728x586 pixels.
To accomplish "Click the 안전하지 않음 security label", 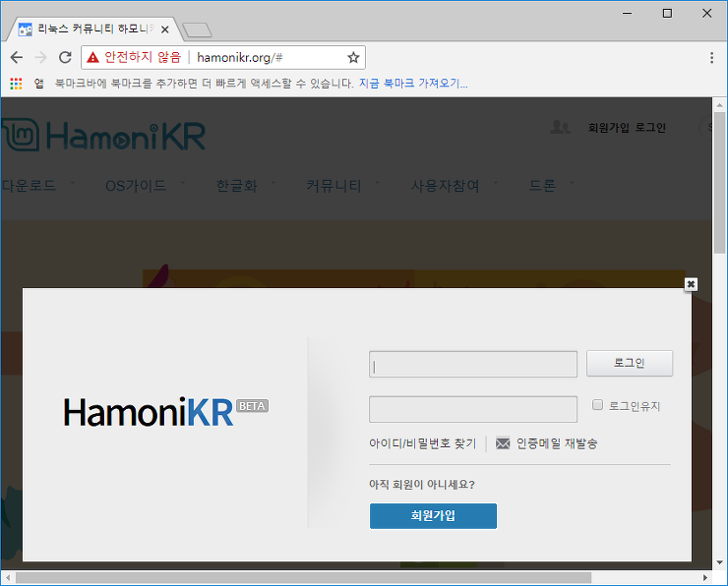I will tap(143, 58).
